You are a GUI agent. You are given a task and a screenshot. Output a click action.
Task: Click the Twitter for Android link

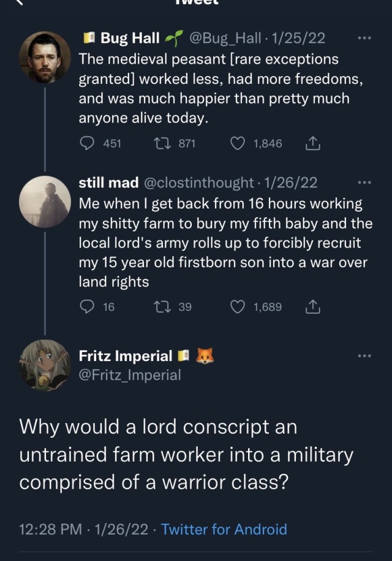[224, 529]
